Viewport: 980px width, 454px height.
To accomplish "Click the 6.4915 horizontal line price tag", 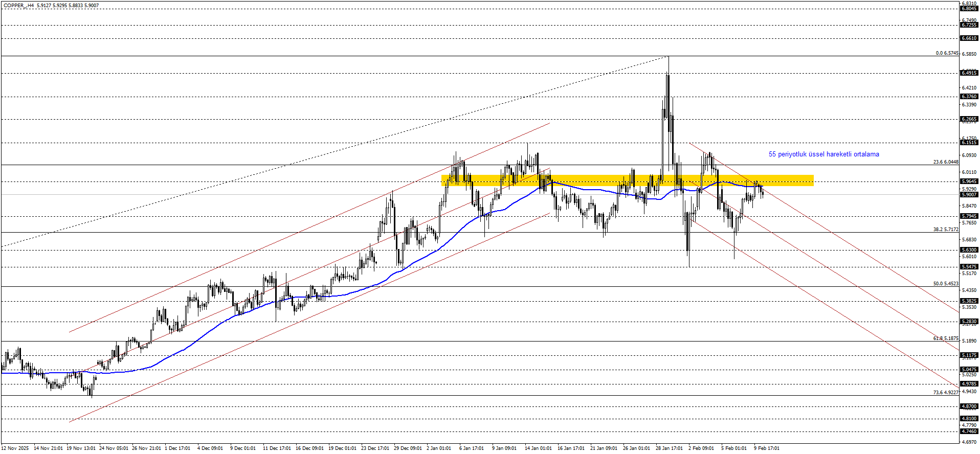I will [x=969, y=73].
